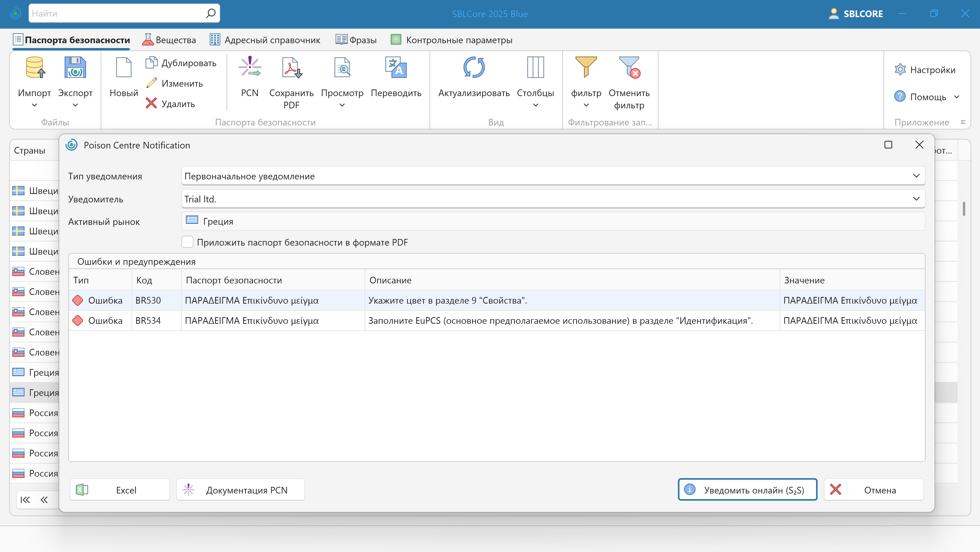The width and height of the screenshot is (980, 552).
Task: Click the search input field
Action: point(114,13)
